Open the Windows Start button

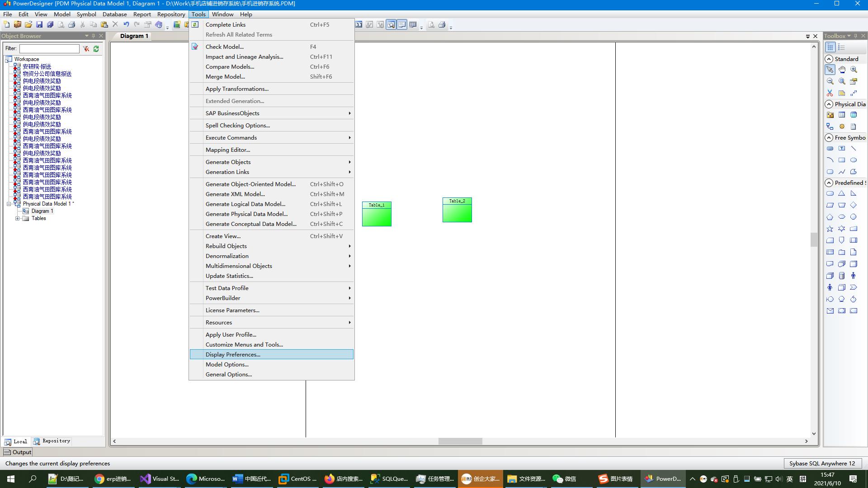click(11, 479)
